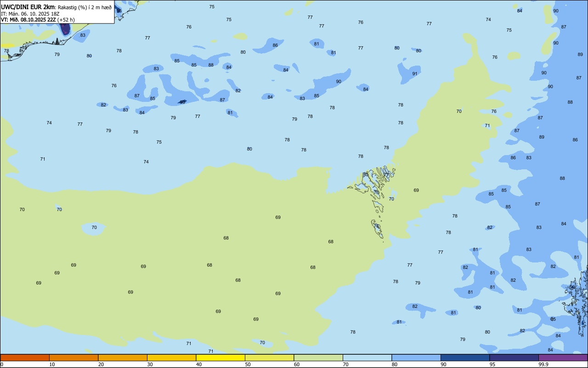Click the orange 10–20 legend swatch

click(73, 357)
